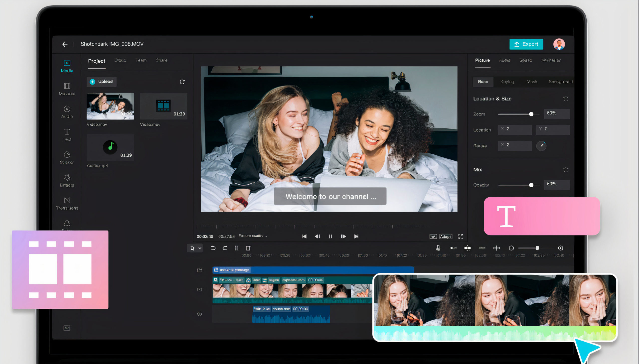
Task: Click the user profile avatar
Action: click(x=559, y=44)
